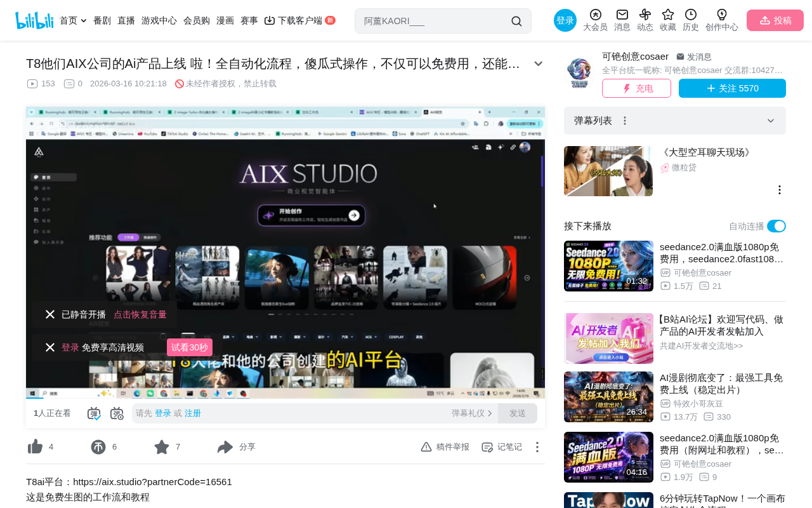Click 共建AI开发者交流地>> link
The width and height of the screenshot is (812, 508).
[x=702, y=346]
